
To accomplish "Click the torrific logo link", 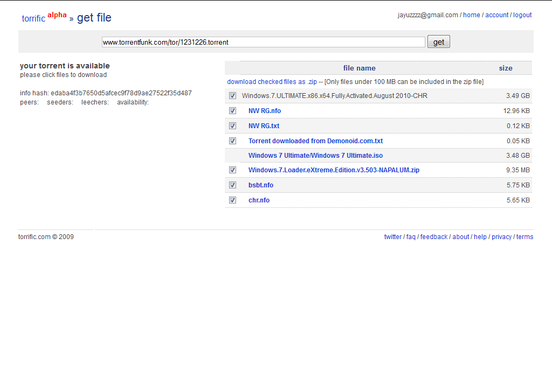I will [33, 18].
